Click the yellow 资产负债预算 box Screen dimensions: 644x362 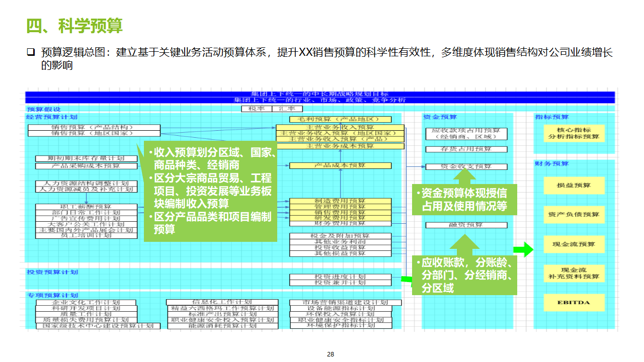tap(574, 214)
